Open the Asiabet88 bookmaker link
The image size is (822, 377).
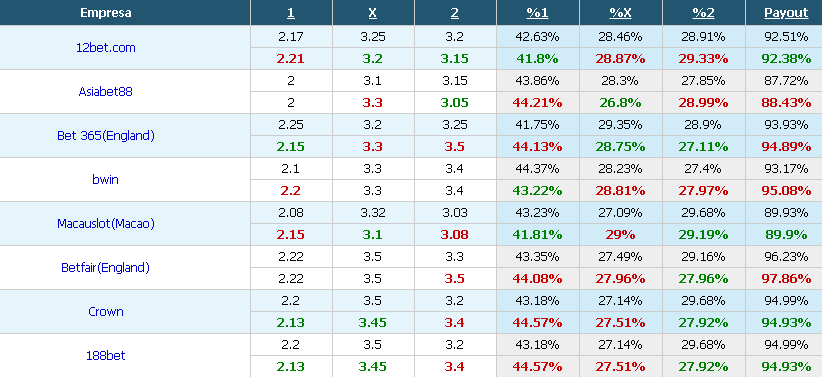pos(105,92)
